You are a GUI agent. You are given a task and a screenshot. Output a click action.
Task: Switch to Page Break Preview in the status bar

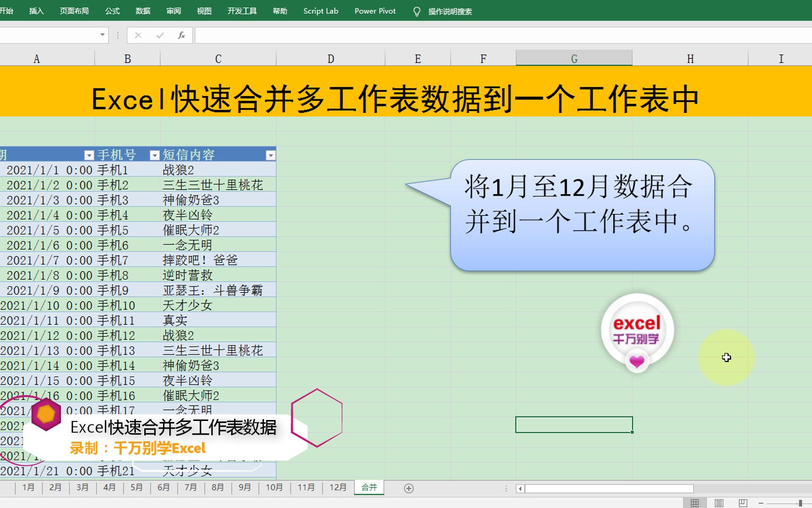pos(743,503)
